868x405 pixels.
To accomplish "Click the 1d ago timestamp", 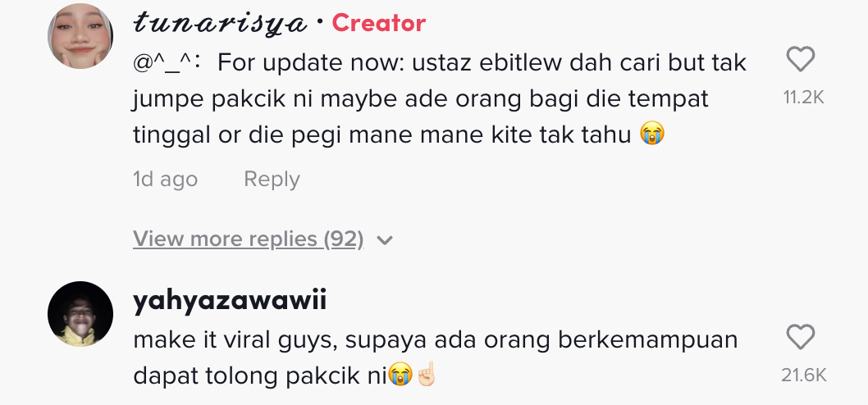I will pyautogui.click(x=165, y=179).
